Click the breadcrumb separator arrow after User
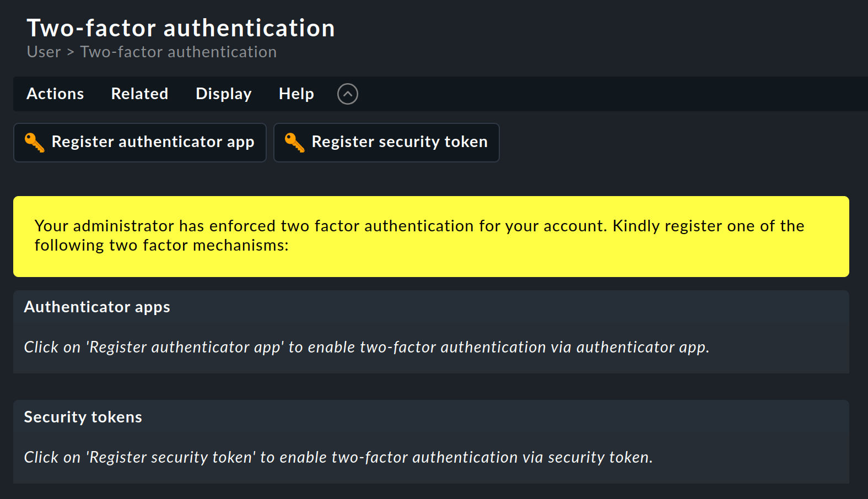Image resolution: width=868 pixels, height=499 pixels. [x=71, y=52]
